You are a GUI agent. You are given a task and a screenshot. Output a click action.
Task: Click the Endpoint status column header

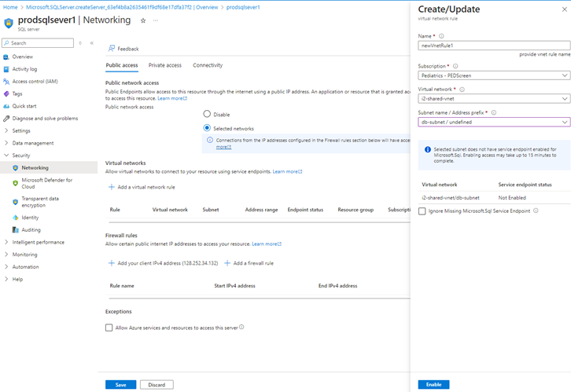click(305, 210)
